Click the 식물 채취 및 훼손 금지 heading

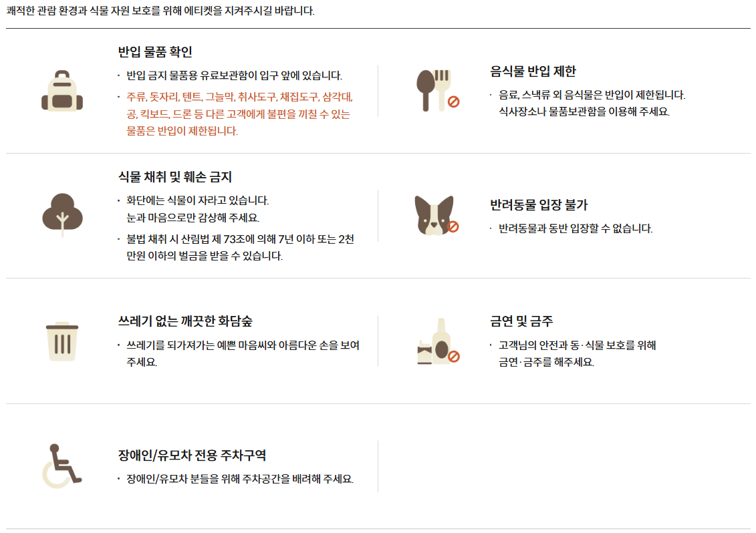pyautogui.click(x=175, y=177)
